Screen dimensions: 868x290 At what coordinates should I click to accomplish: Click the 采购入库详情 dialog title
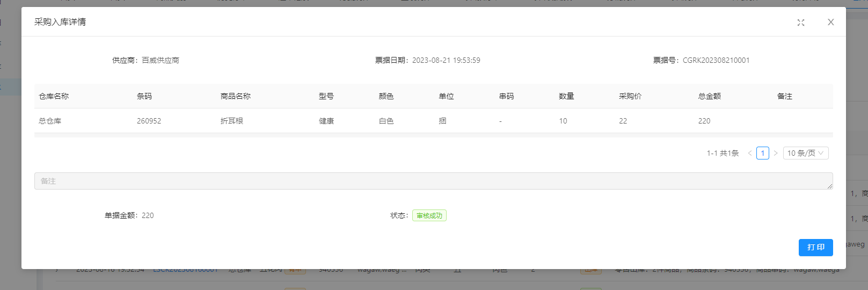pos(60,22)
